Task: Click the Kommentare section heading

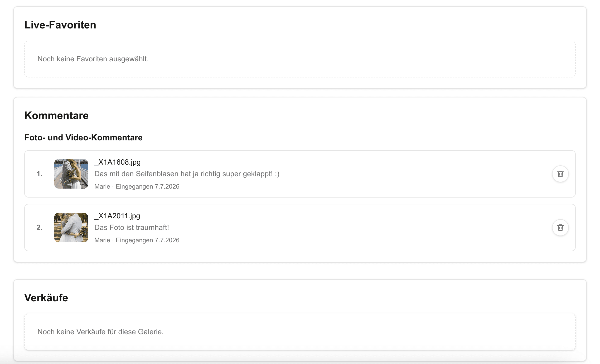Action: [x=56, y=116]
